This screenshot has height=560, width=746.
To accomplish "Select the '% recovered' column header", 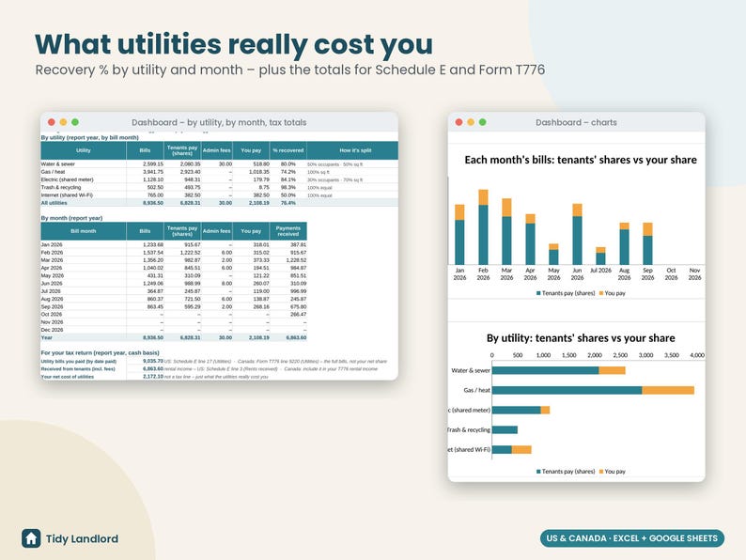I will coord(288,150).
